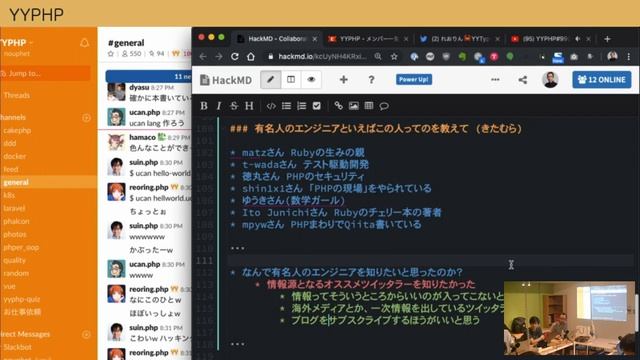Open the docker Slack channel

[15, 156]
